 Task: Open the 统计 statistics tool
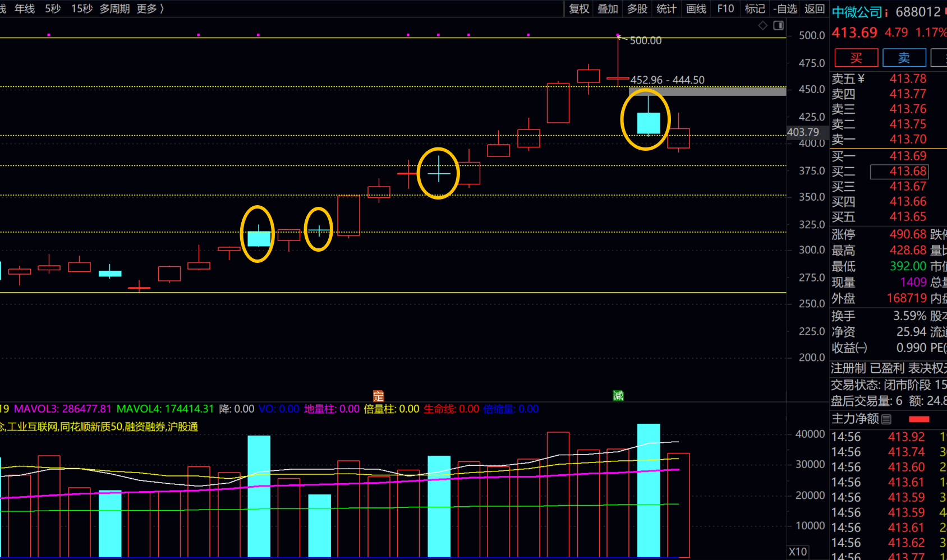pos(666,8)
